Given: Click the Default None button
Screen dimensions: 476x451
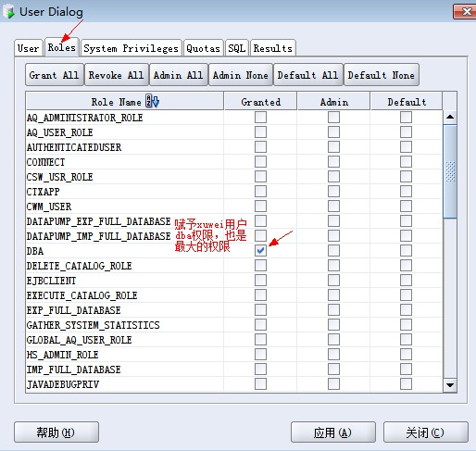Looking at the screenshot, I should [x=382, y=75].
